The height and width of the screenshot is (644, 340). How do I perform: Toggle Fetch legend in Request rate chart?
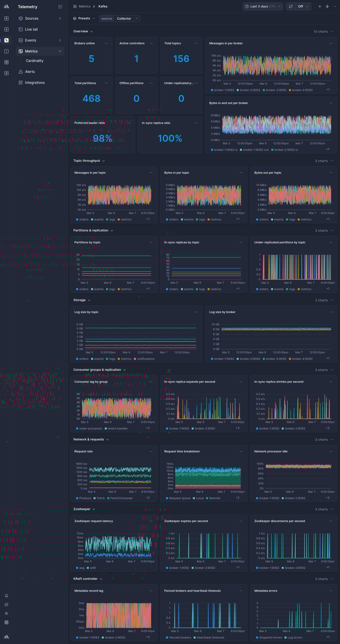(99, 498)
